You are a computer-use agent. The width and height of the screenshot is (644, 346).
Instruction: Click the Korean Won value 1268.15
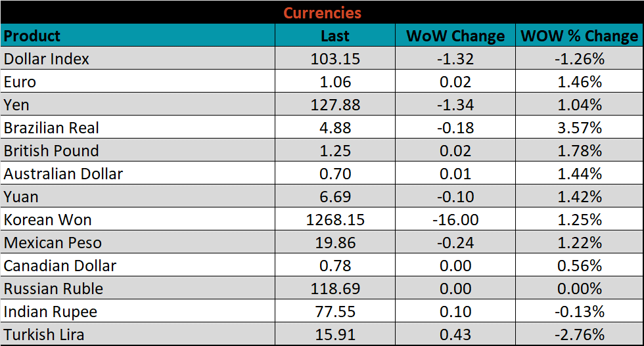pyautogui.click(x=335, y=220)
